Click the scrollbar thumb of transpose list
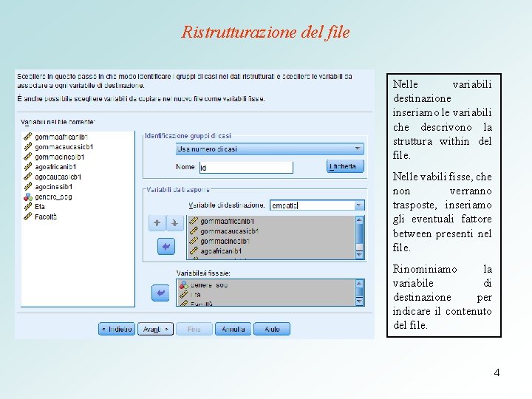532x399 pixels. pyautogui.click(x=359, y=233)
